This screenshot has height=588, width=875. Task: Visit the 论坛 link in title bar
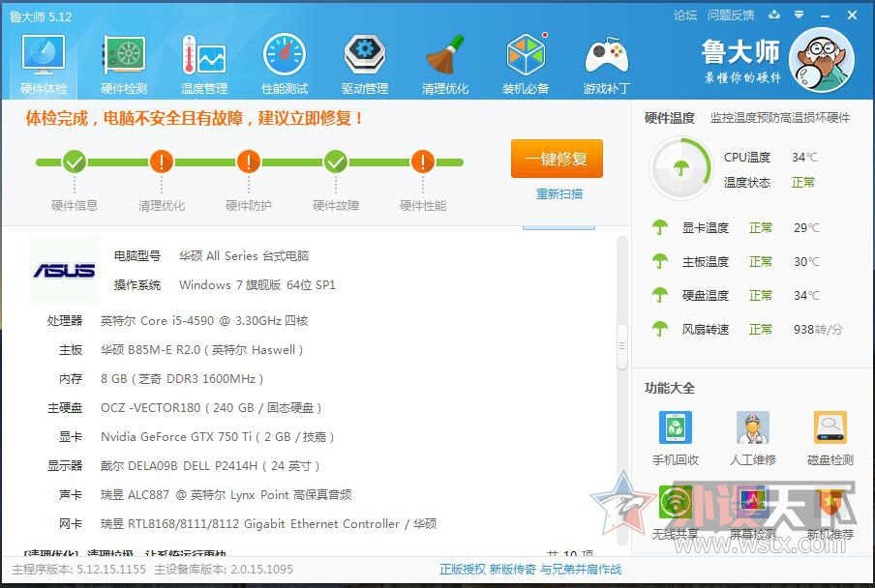point(685,15)
